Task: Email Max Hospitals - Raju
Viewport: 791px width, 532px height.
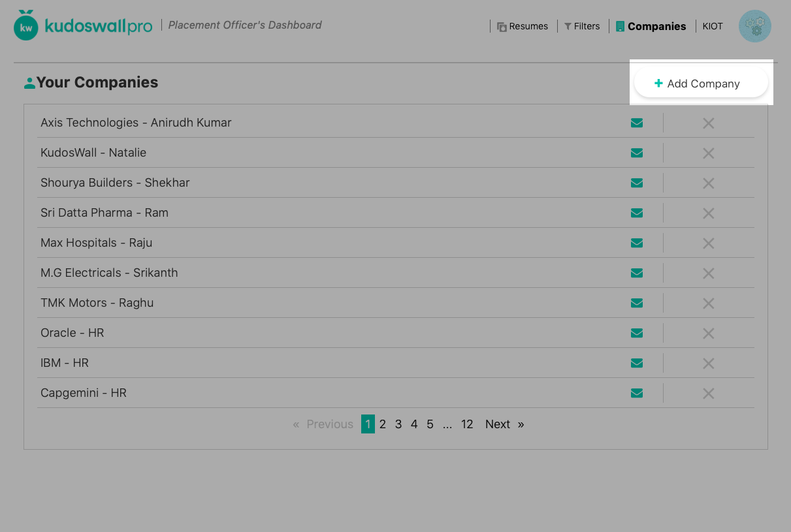Action: pos(637,243)
